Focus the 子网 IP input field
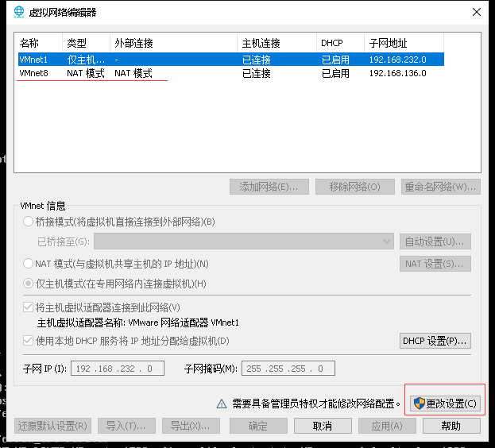Screen dimensions: 495x448 (x=118, y=369)
